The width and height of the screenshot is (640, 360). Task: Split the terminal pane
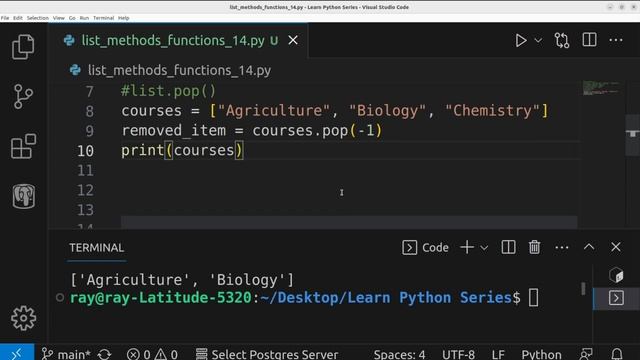click(x=508, y=247)
